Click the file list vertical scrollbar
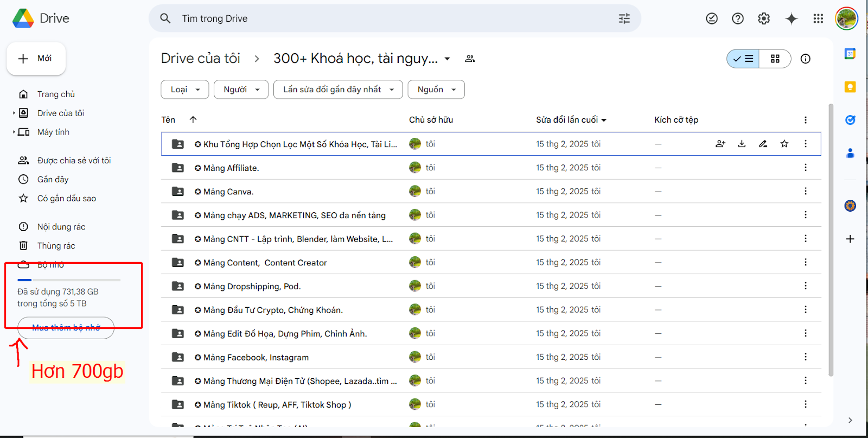 pos(831,240)
